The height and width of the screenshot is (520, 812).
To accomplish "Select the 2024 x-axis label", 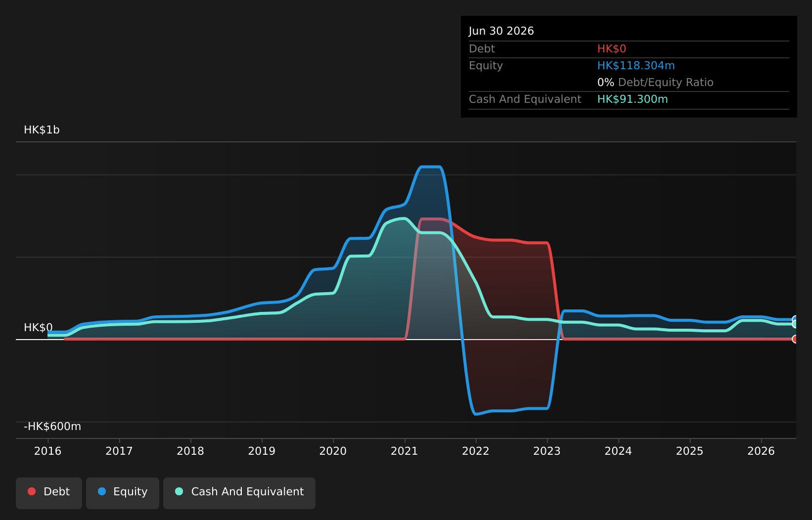I will pyautogui.click(x=618, y=451).
